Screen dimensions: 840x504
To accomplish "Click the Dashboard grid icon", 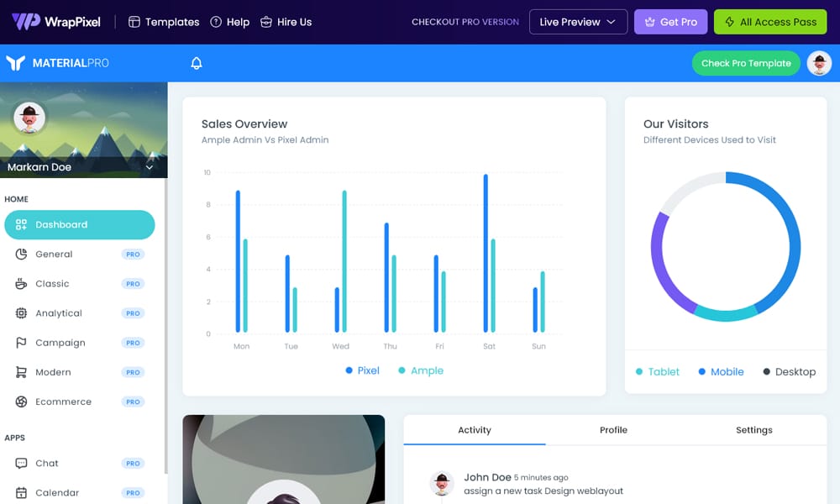I will click(21, 224).
